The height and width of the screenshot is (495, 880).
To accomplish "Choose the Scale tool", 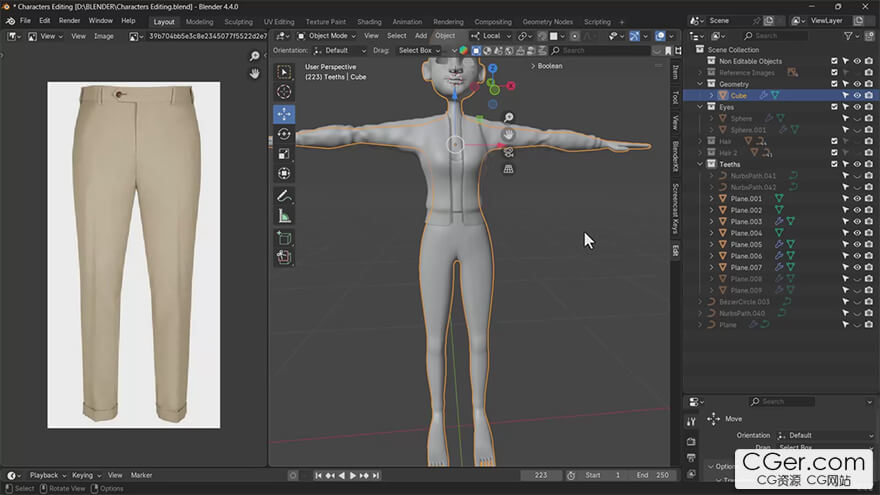I will (x=284, y=154).
